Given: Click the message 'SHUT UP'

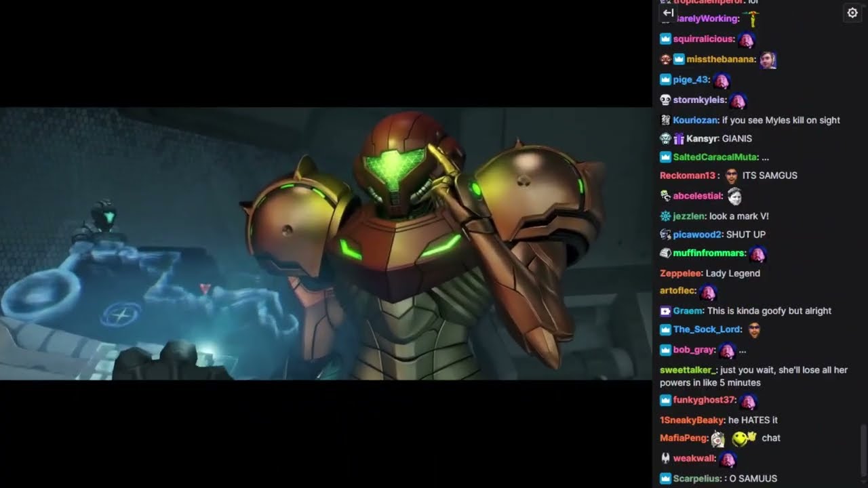Looking at the screenshot, I should coord(746,235).
